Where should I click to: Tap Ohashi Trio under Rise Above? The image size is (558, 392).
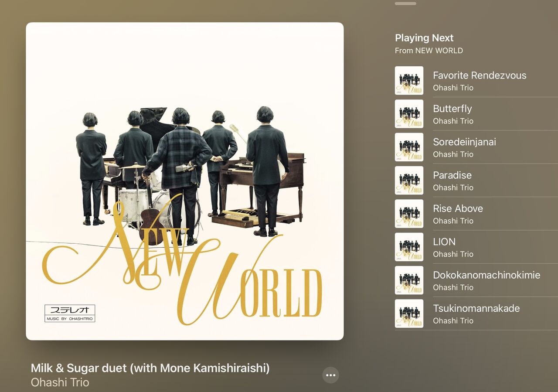click(453, 221)
